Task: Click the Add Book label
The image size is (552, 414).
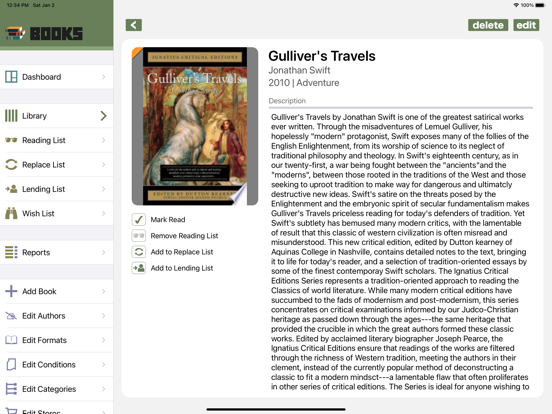Action: click(39, 291)
